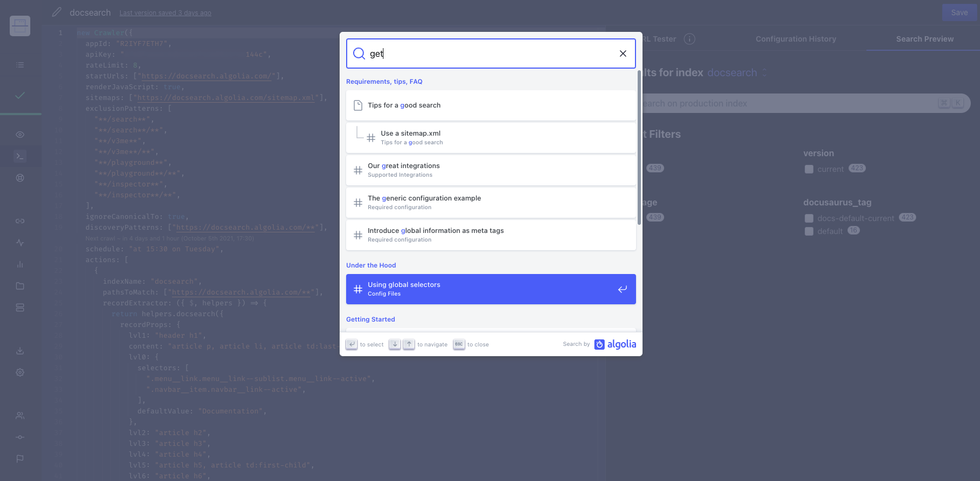Screen dimensions: 980x481
Task: Click the 'Under the Hood' section heading
Action: coord(371,265)
